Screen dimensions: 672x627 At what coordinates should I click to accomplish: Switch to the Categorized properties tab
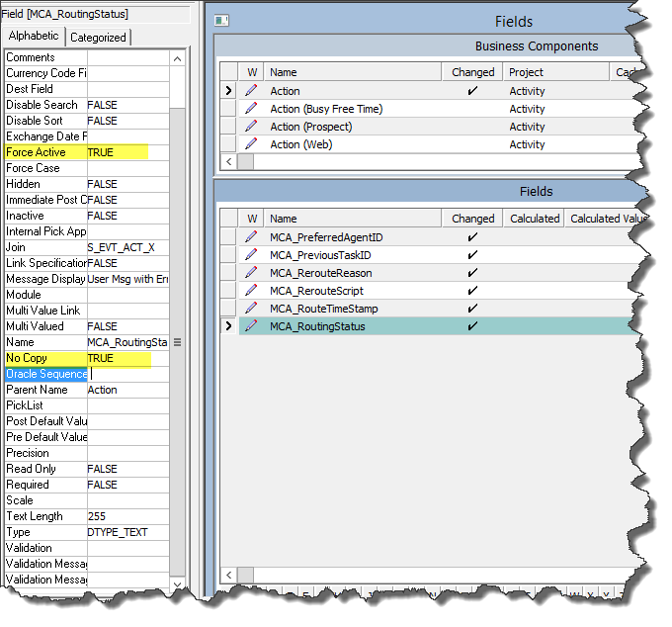(x=98, y=38)
